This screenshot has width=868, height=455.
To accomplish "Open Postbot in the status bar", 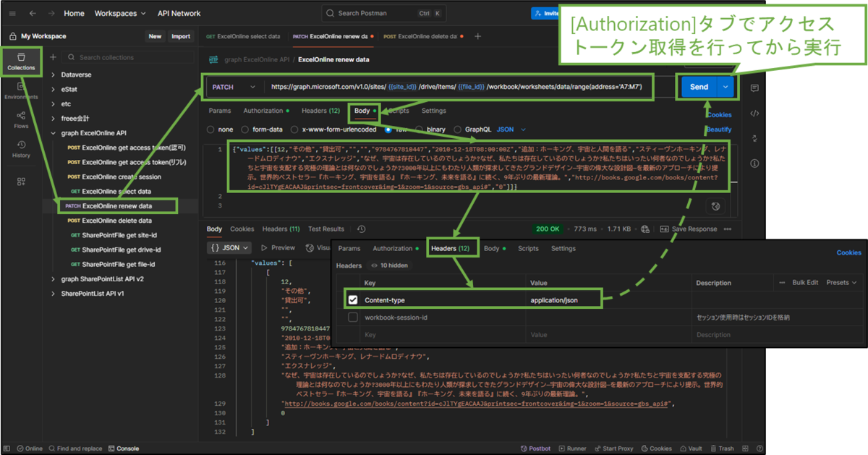I will click(535, 448).
